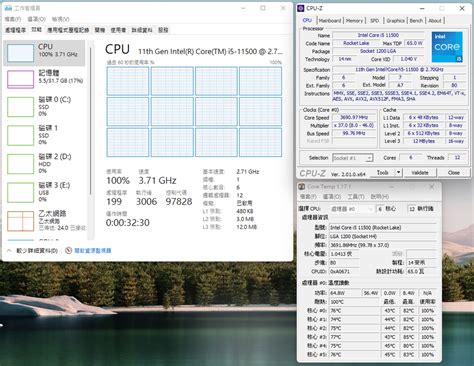Click the Level 3 cache value 12 MBytes
The height and width of the screenshot is (366, 474).
424,141
